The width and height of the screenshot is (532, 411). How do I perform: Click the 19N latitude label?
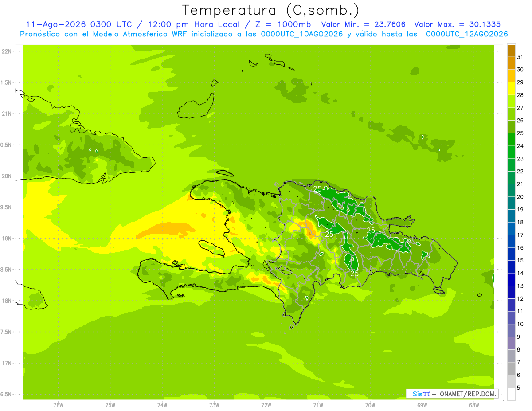(7, 239)
